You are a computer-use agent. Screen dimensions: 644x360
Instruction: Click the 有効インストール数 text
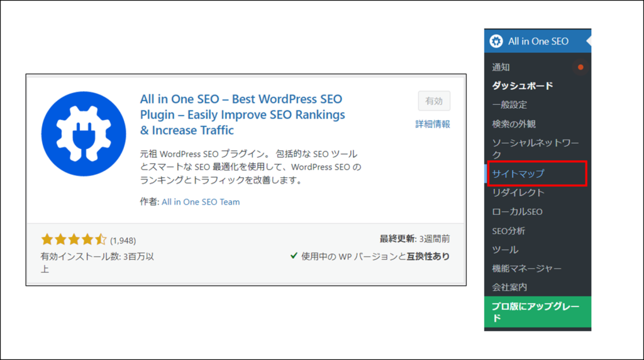coord(97,262)
